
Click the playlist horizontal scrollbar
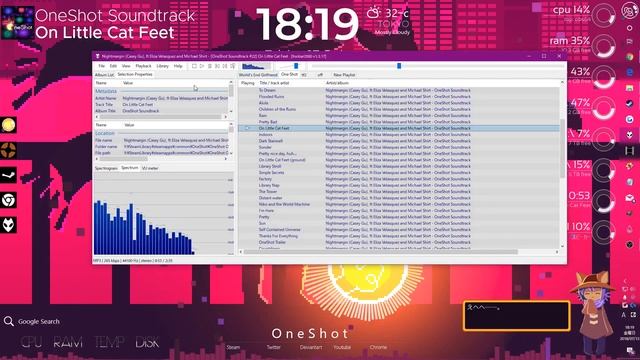coord(381,252)
